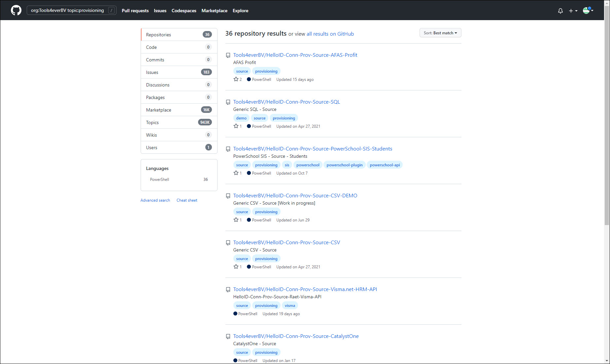Open HelloID-Conn-Prov-Source-CSV-DEMO repository
610x364 pixels.
[295, 196]
